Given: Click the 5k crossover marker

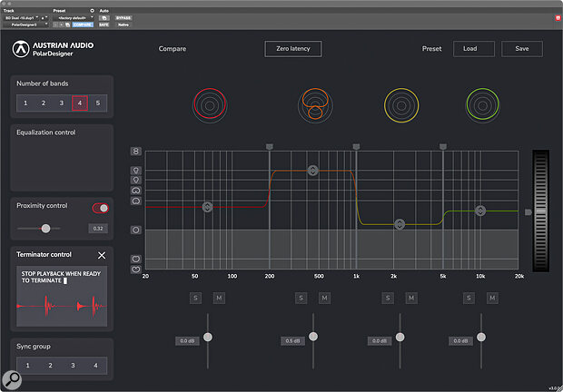Looking at the screenshot, I should point(443,146).
